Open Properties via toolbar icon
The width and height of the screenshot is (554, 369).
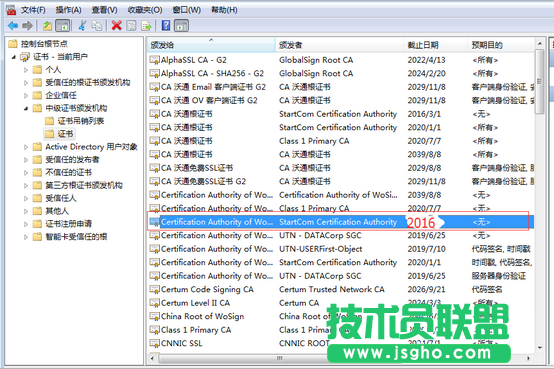point(131,25)
